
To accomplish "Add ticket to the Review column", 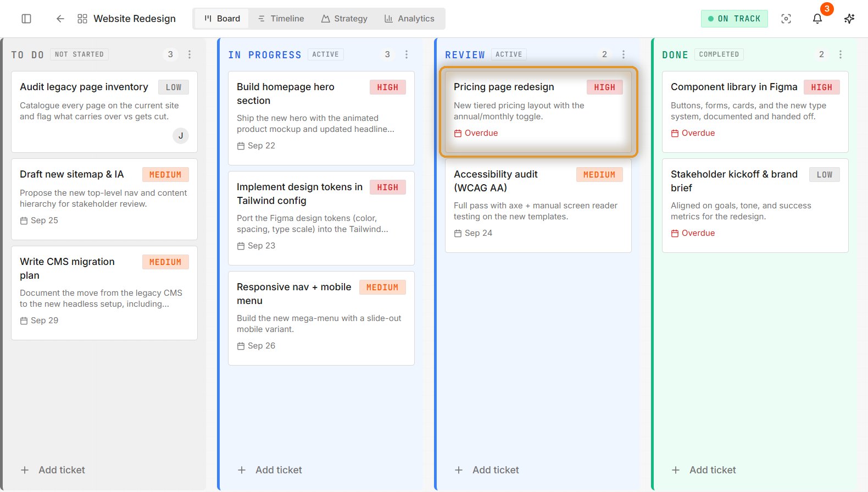I will pos(487,470).
